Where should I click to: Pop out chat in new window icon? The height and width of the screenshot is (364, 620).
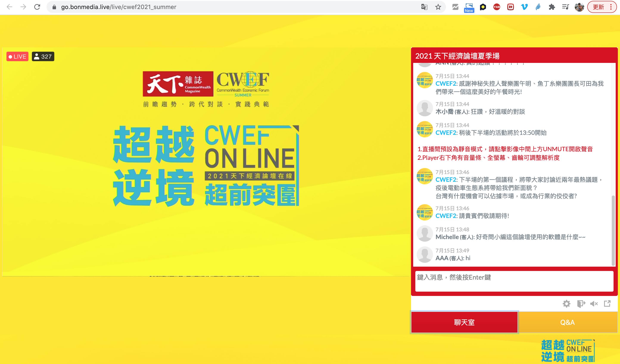(607, 303)
